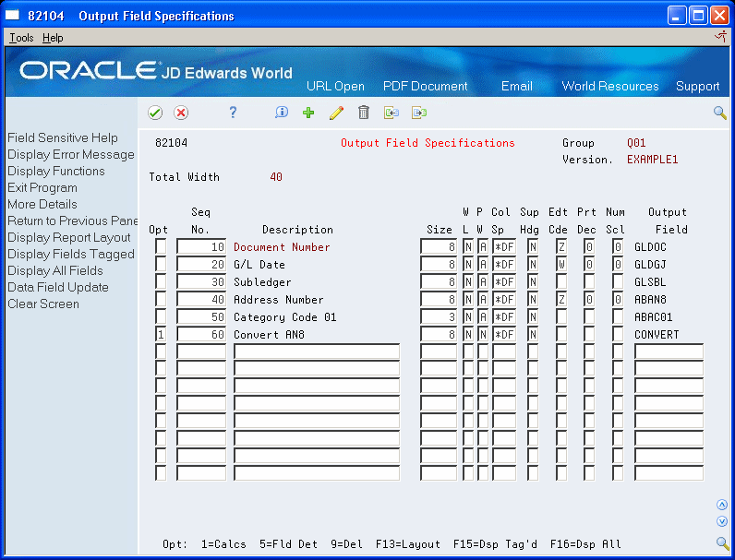Viewport: 735px width, 560px height.
Task: Open help with the blue question mark icon
Action: (233, 113)
